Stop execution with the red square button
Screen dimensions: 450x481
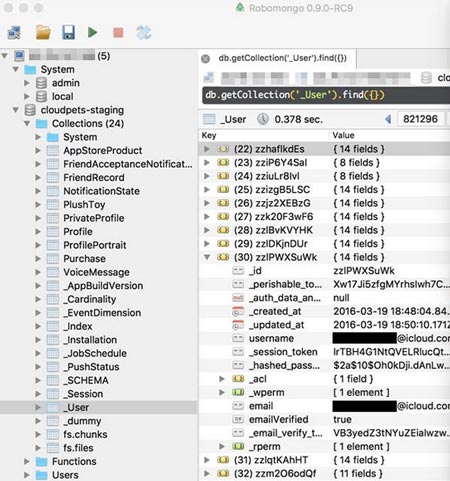pos(118,33)
